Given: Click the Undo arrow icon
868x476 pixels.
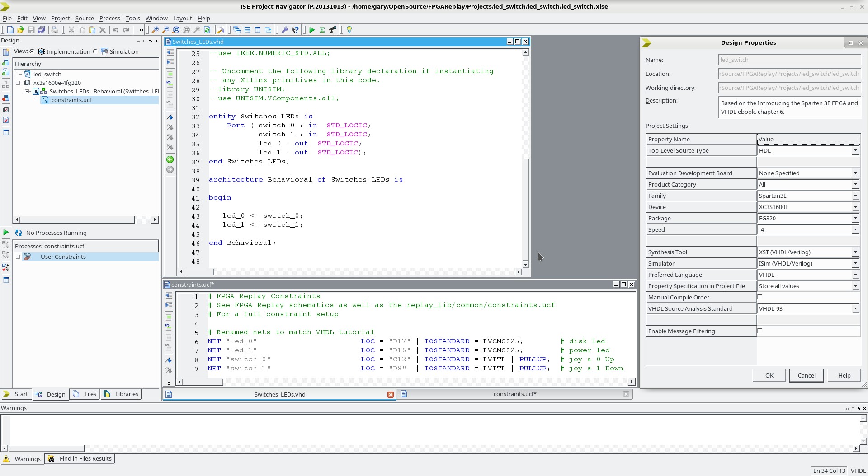Looking at the screenshot, I should tap(115, 30).
